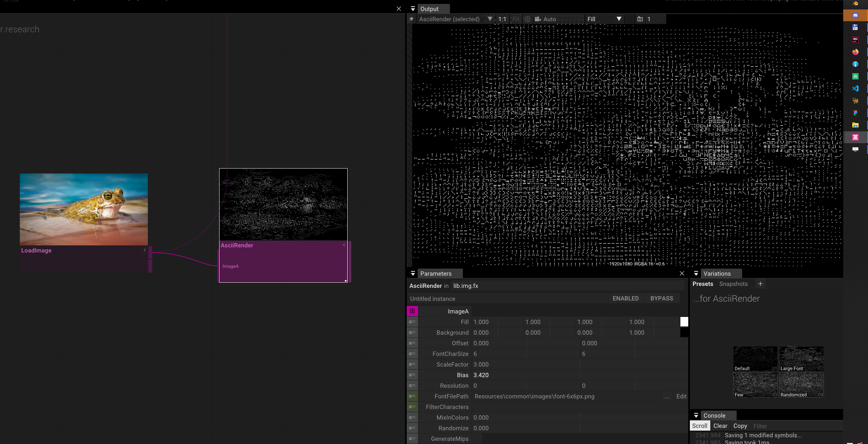Set output view scale to 1:1
Viewport: 868px width, 444px height.
[502, 19]
